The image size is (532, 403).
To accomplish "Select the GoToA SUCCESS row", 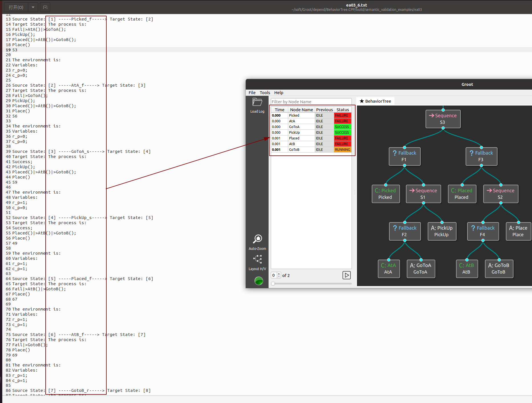I will [x=311, y=127].
